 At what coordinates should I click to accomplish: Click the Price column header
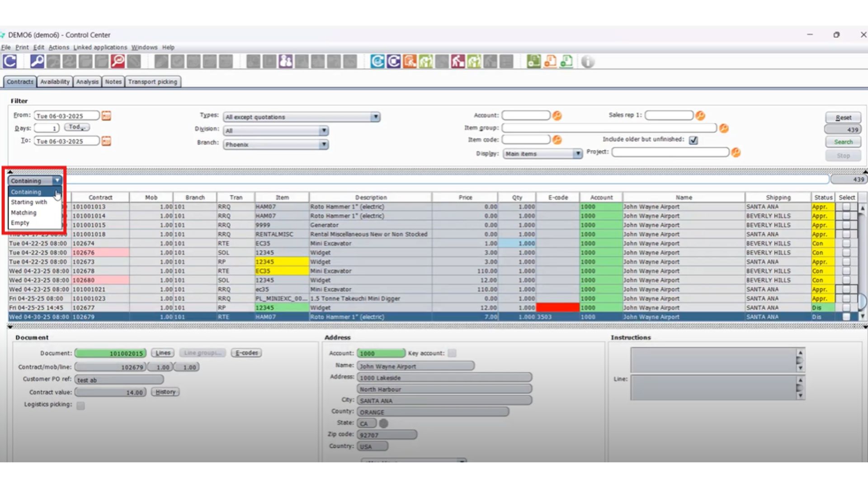465,197
